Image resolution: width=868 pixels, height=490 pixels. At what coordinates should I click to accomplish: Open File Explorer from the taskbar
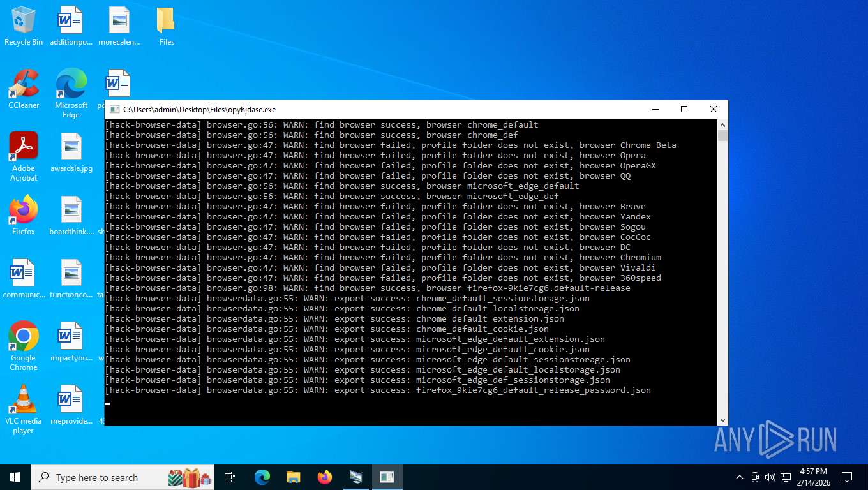[x=294, y=477]
